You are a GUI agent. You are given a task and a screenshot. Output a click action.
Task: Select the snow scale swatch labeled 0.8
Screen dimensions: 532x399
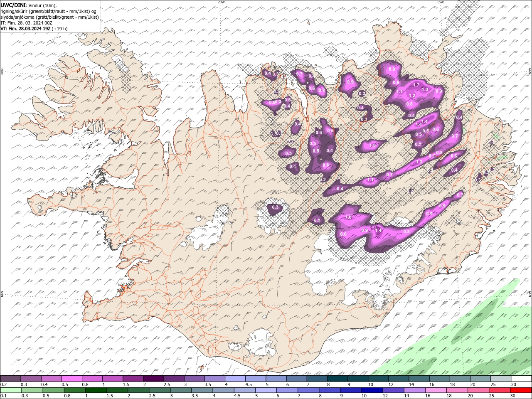click(x=92, y=379)
